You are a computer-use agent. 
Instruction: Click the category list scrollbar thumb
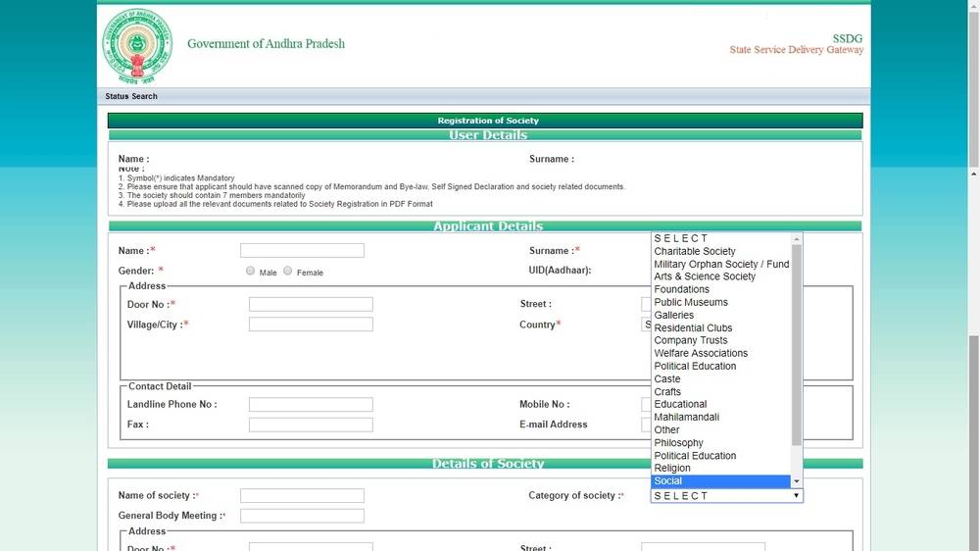tap(796, 344)
